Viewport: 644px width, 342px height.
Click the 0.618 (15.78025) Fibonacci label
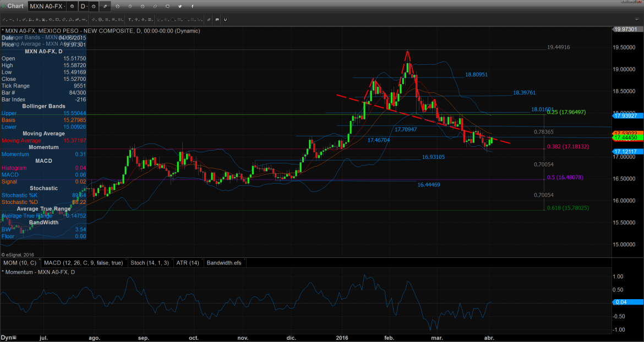568,208
